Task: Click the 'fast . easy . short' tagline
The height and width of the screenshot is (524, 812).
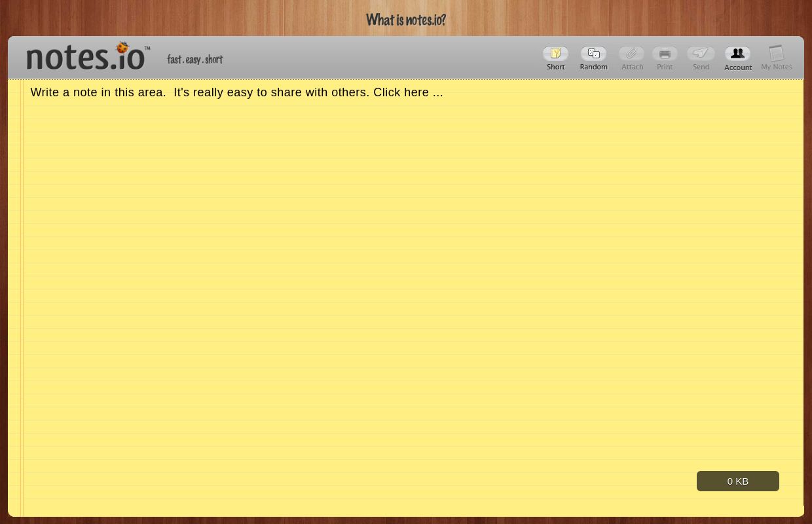Action: [195, 60]
